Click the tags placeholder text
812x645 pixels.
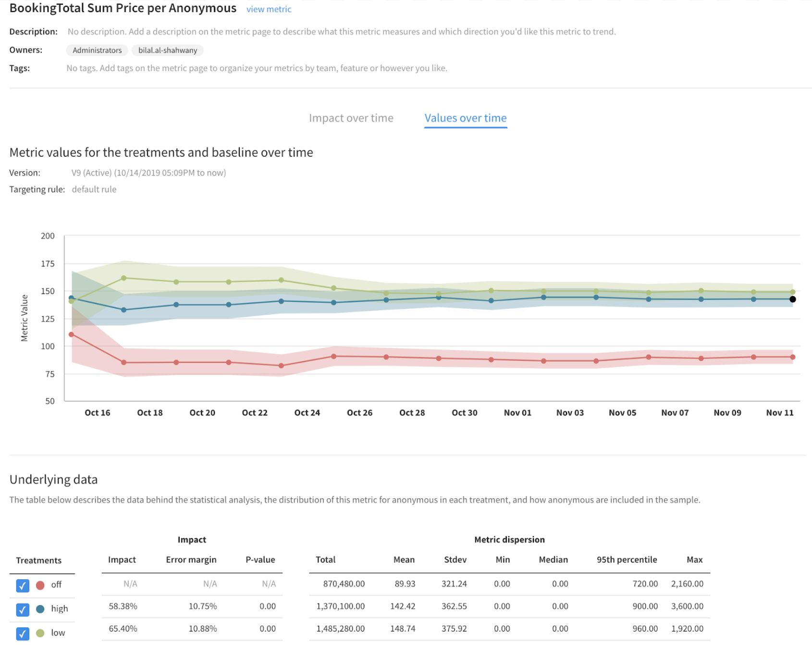pos(257,68)
